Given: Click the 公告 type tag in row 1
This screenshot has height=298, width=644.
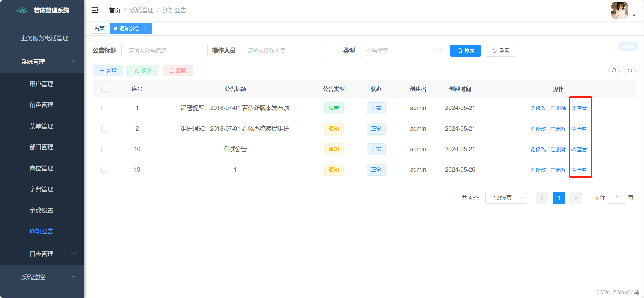Looking at the screenshot, I should point(334,108).
